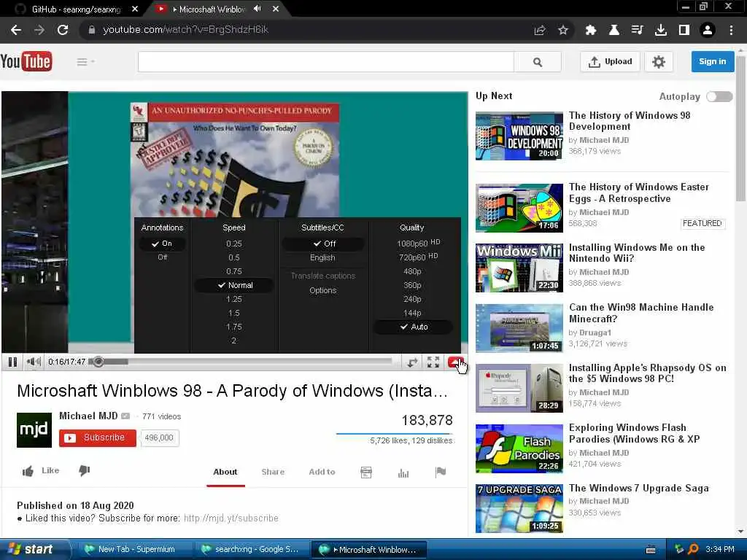
Task: Open the media controls icon in toolbar
Action: (637, 30)
